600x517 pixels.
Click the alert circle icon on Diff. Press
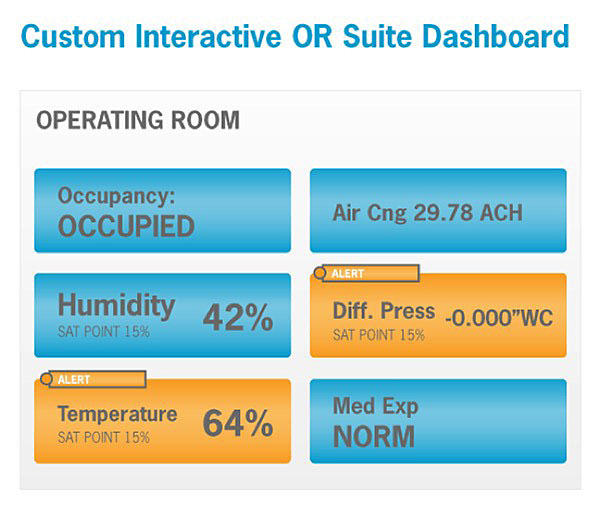(321, 273)
